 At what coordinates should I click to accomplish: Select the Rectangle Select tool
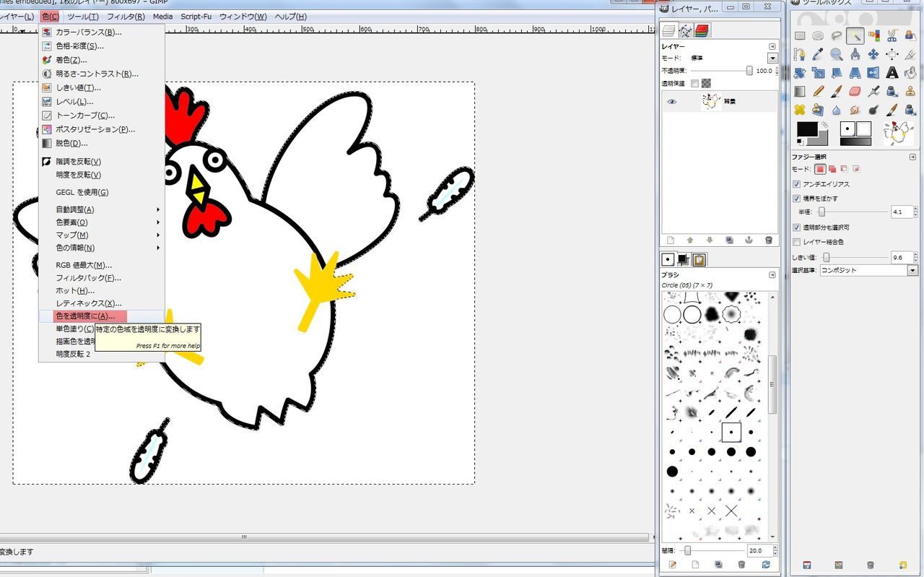(800, 35)
